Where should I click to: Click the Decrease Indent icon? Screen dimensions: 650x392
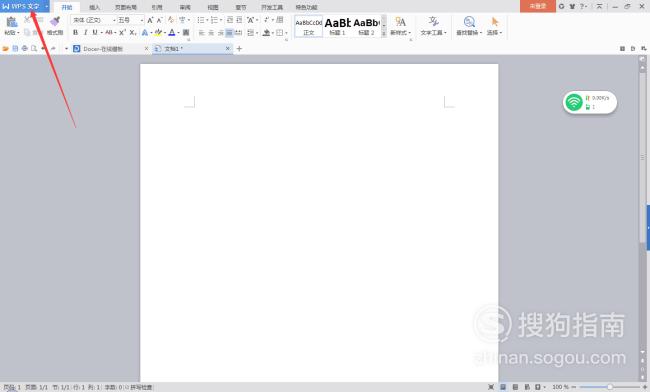(x=230, y=19)
